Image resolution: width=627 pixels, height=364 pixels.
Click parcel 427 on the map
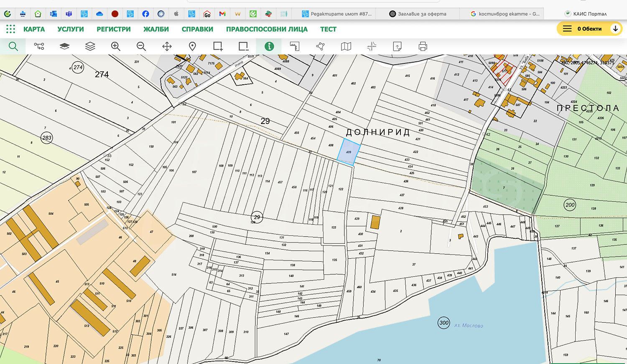pos(402,195)
